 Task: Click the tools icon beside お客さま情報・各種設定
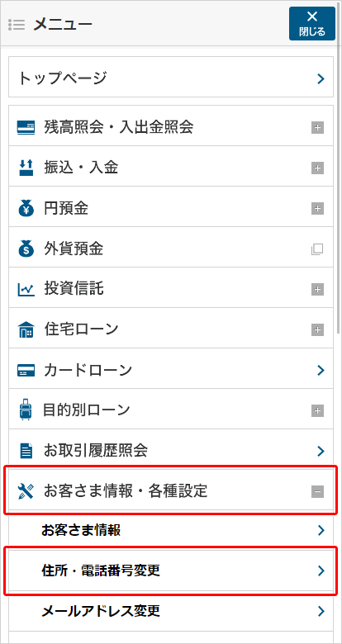click(x=26, y=491)
